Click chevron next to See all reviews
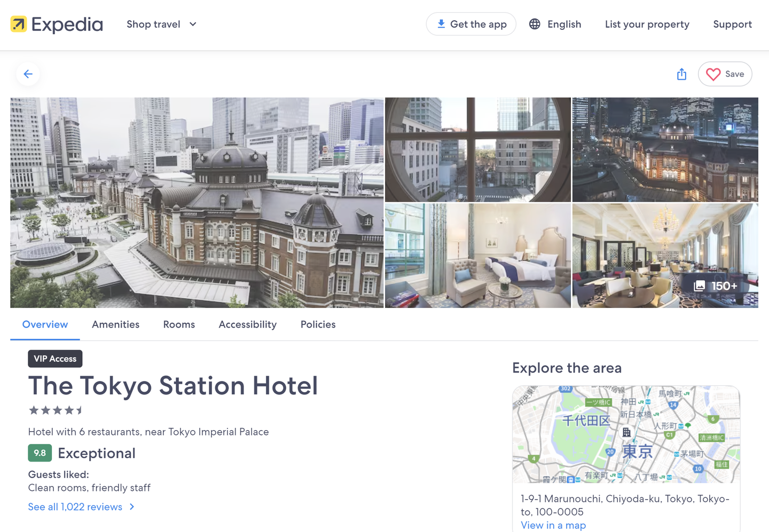Viewport: 769px width, 532px height. click(132, 507)
